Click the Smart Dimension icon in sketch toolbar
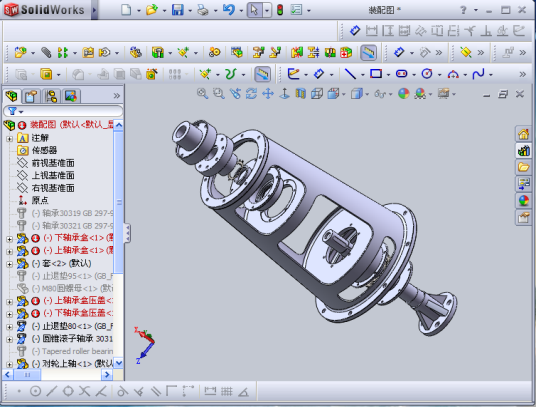Screen dimensions: 536x408 (319, 74)
